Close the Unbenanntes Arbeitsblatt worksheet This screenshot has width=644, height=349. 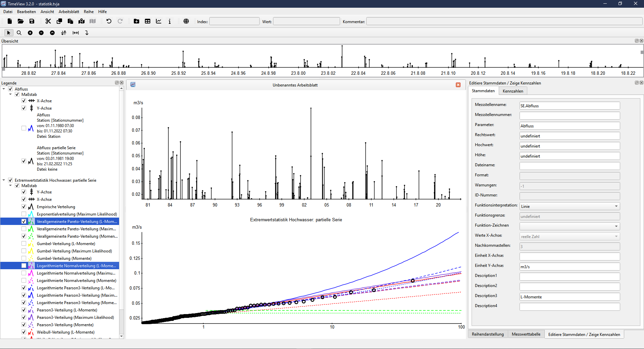[x=458, y=85]
